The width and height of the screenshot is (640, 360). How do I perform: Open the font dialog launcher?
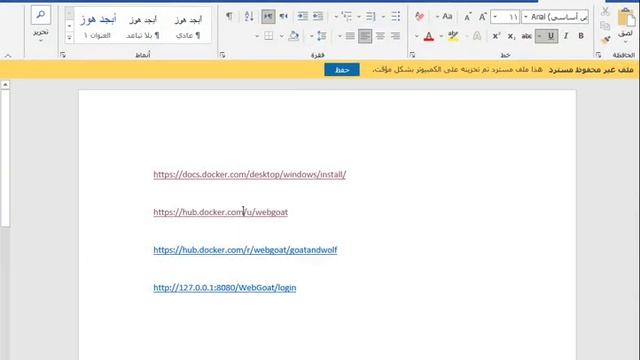(x=412, y=54)
